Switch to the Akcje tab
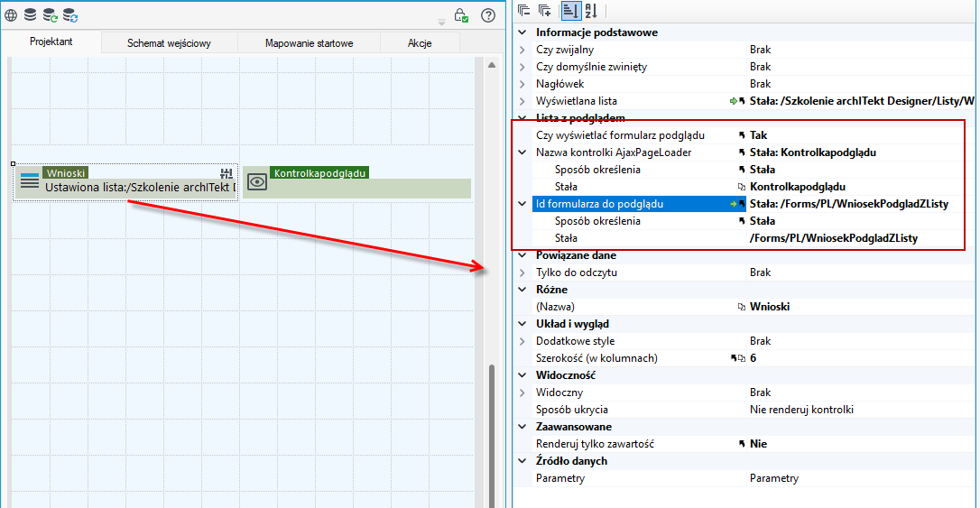This screenshot has height=508, width=980. click(420, 43)
